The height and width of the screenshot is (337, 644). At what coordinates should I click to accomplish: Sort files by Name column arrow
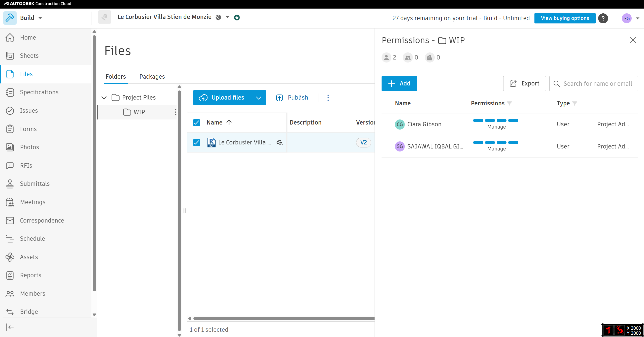click(x=229, y=122)
